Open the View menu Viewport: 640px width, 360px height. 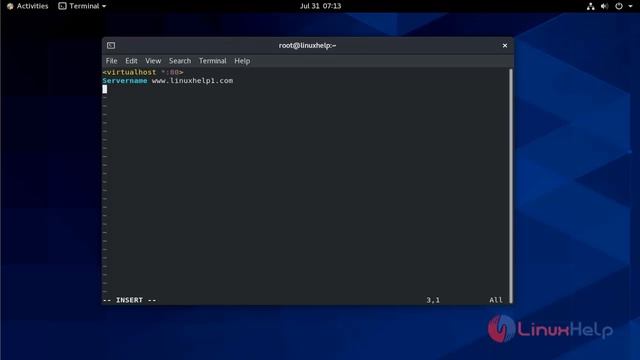(153, 61)
